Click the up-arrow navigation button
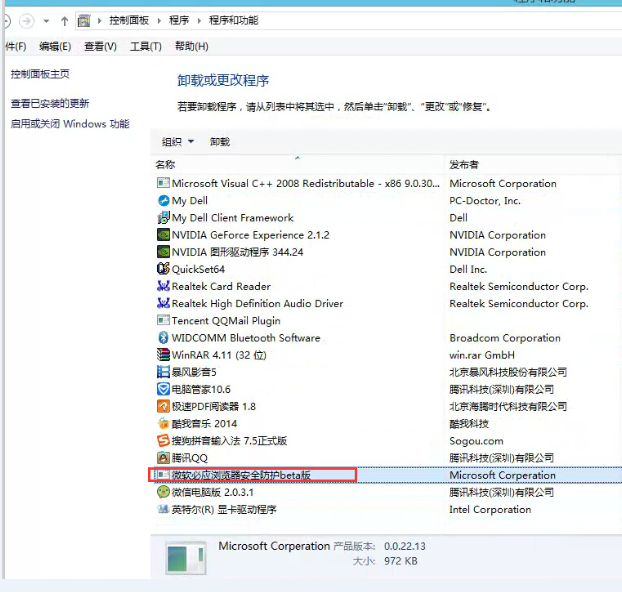622x592 pixels. 65,21
